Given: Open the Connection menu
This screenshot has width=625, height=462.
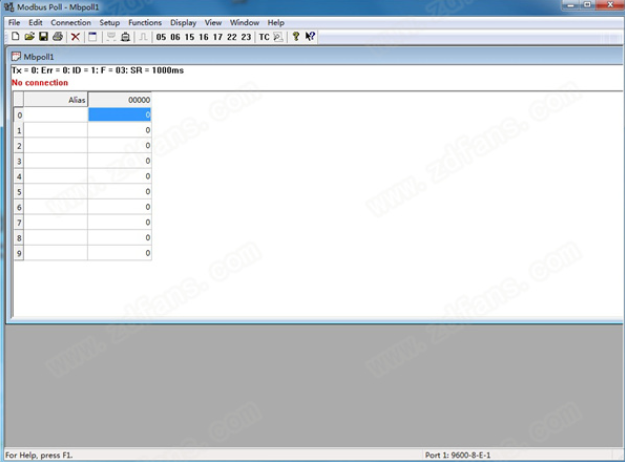Looking at the screenshot, I should click(70, 22).
